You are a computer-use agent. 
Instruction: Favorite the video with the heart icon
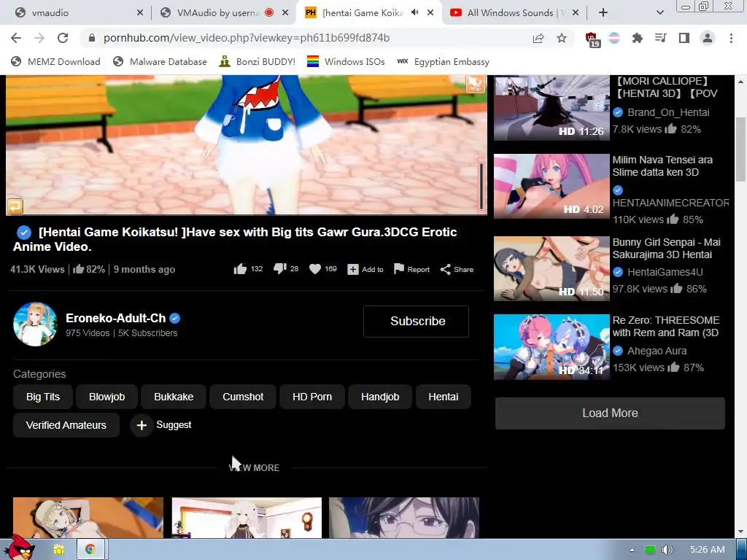[315, 270]
